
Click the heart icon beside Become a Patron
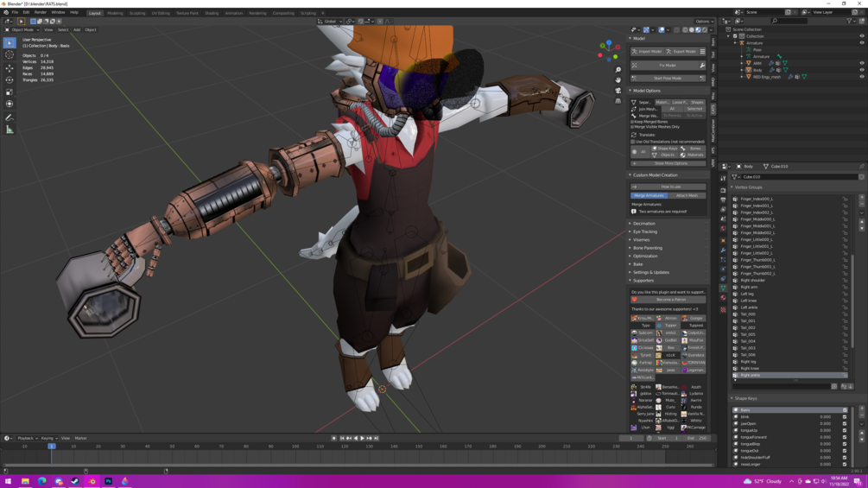(x=635, y=300)
